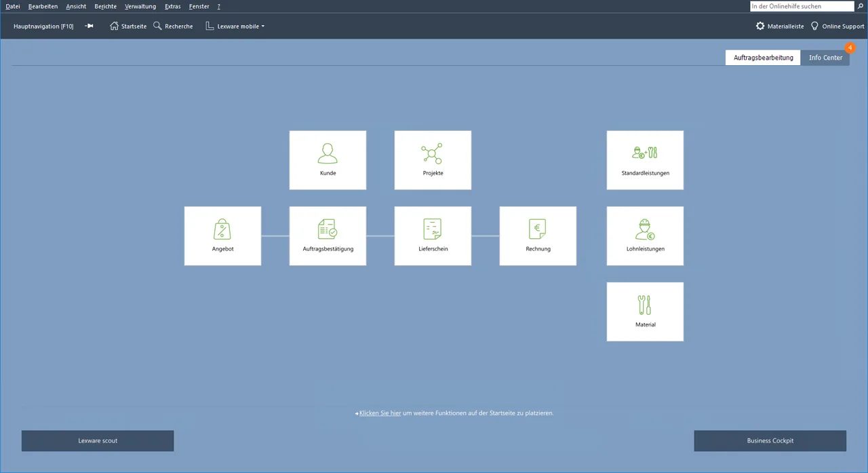Screen dimensions: 868x473
Task: Click the Lexware scout button
Action: pyautogui.click(x=98, y=440)
